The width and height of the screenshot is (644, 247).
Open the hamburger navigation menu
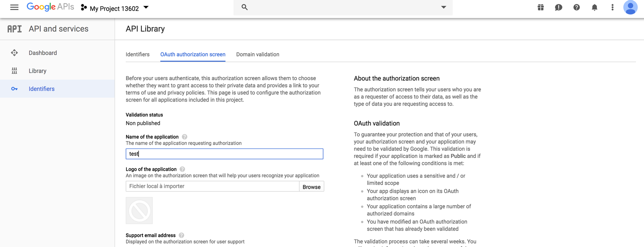14,7
